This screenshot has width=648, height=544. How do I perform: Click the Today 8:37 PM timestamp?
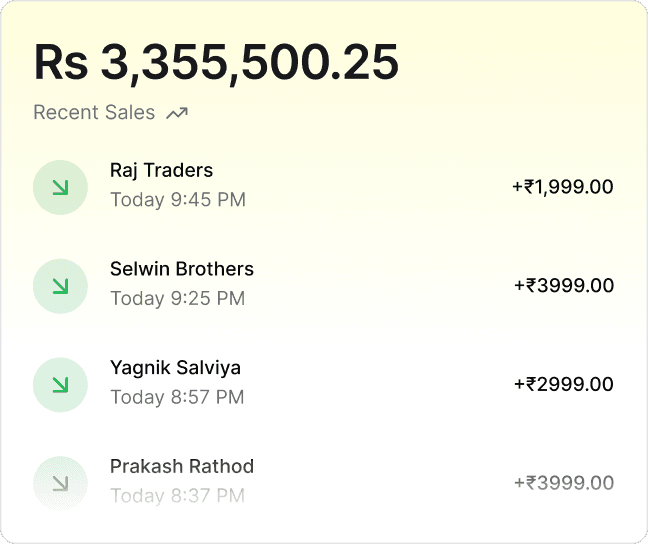(x=177, y=494)
